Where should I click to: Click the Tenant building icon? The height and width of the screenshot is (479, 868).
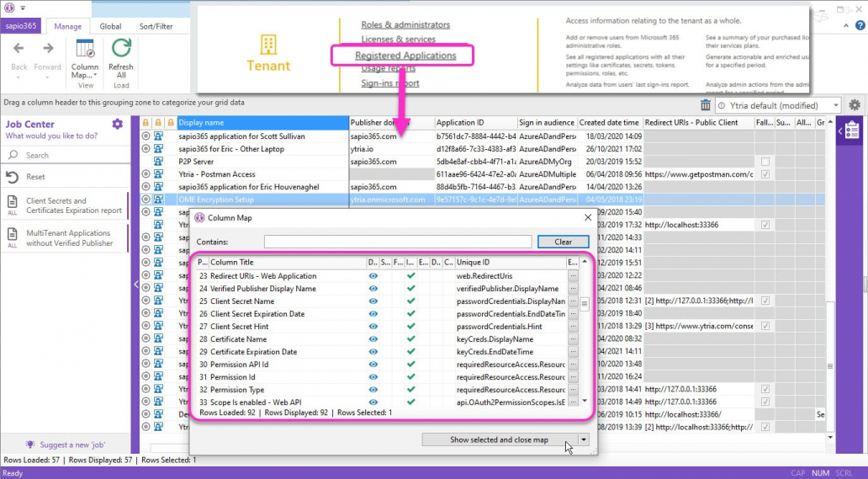click(268, 45)
